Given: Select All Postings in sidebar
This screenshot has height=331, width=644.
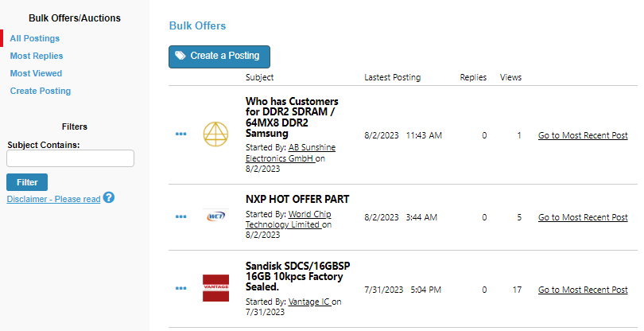Looking at the screenshot, I should [34, 38].
